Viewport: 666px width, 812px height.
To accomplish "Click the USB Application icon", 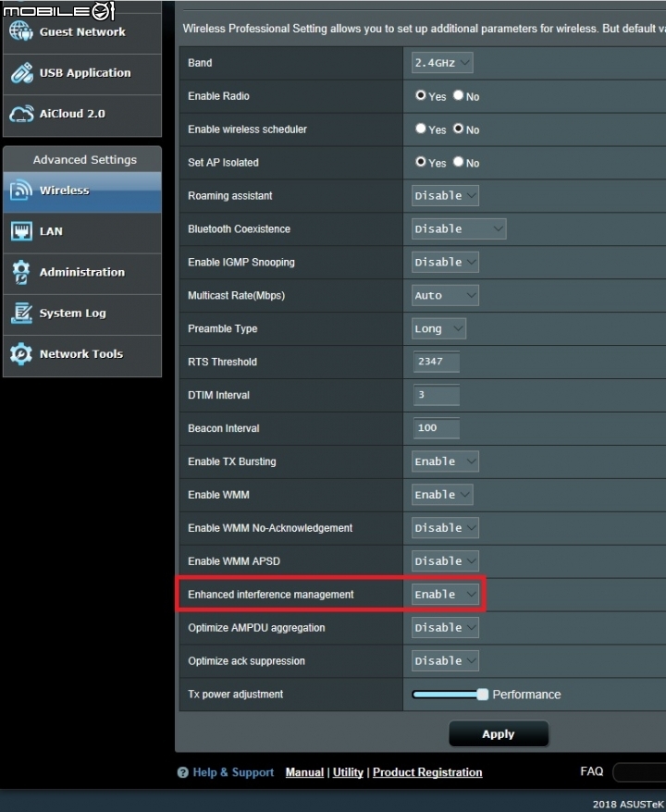I will click(x=21, y=73).
